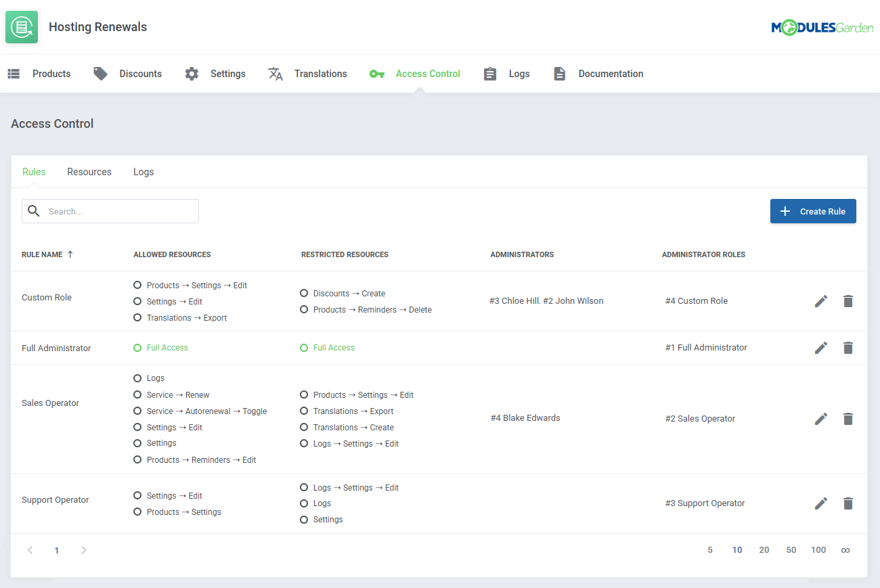Screen dimensions: 880x588
Task: Click the Documentation file icon
Action: (559, 74)
